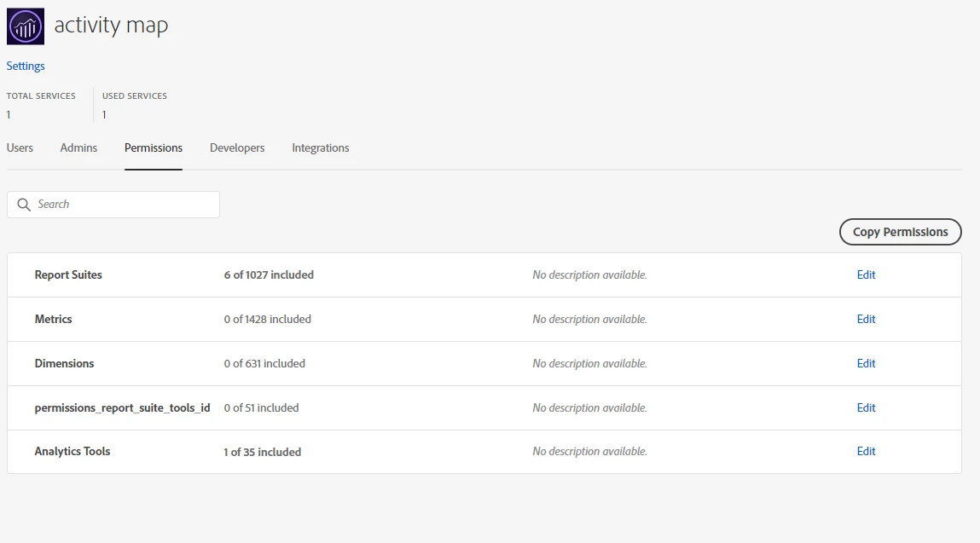Image resolution: width=980 pixels, height=543 pixels.
Task: Edit the Report Suites permissions
Action: click(866, 275)
